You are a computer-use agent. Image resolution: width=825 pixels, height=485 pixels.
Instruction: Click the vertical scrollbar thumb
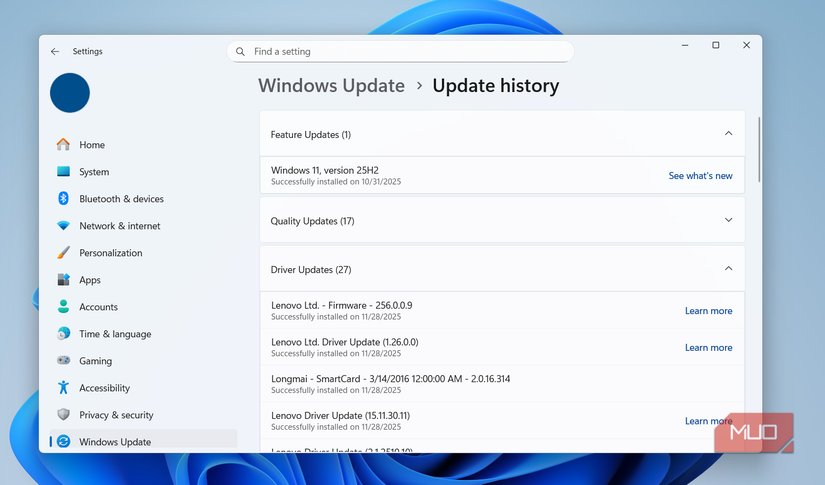[759, 149]
